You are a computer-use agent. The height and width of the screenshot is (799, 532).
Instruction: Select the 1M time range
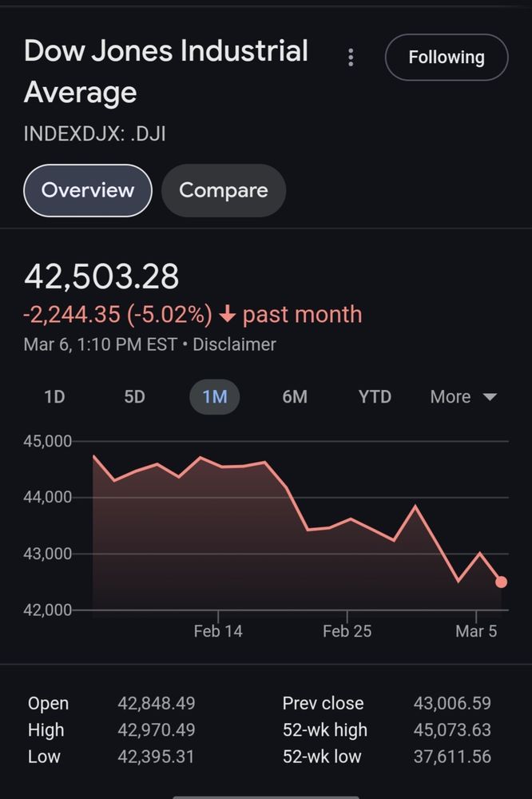[x=215, y=396]
